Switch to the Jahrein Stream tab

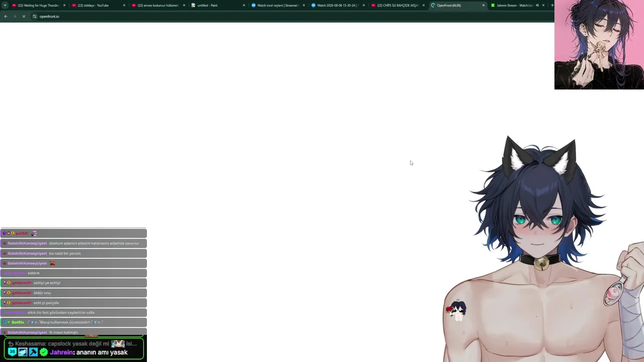[x=518, y=6]
